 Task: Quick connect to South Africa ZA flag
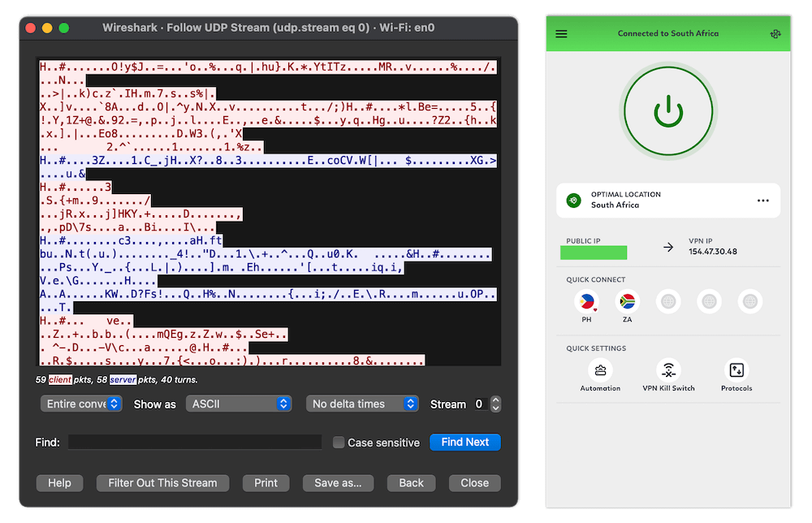(627, 302)
